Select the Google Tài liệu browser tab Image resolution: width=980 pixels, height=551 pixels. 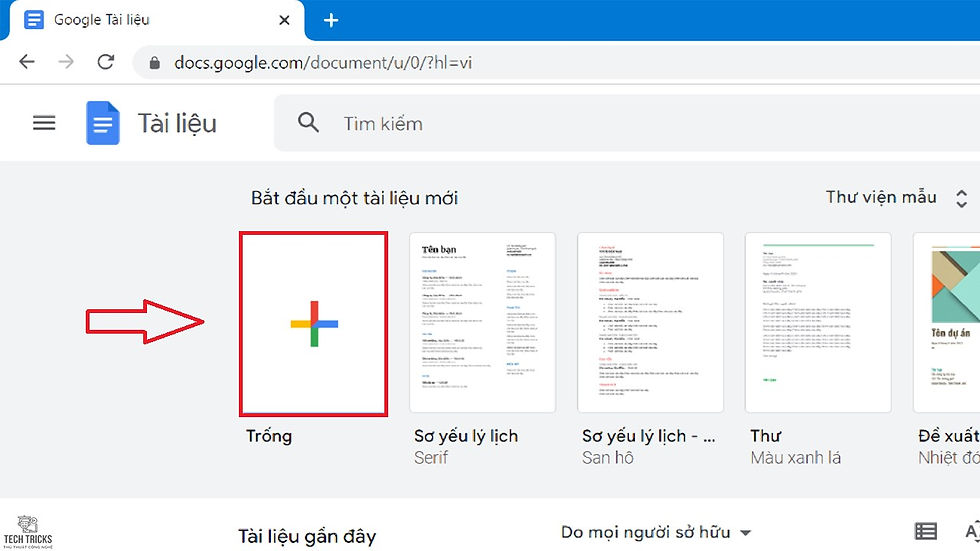pos(155,20)
